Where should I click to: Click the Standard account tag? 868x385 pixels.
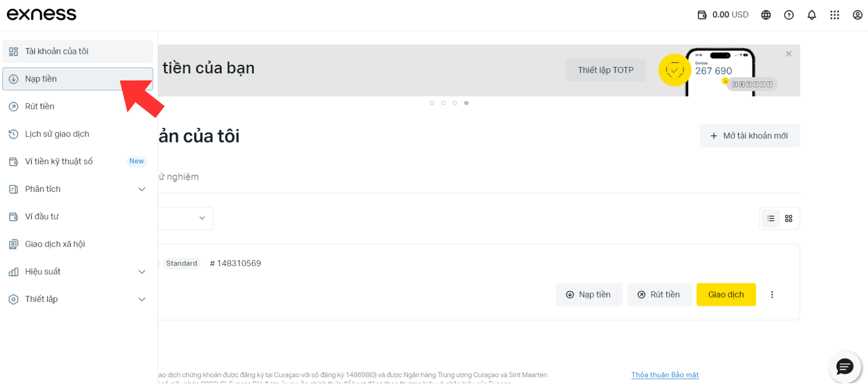pos(181,263)
